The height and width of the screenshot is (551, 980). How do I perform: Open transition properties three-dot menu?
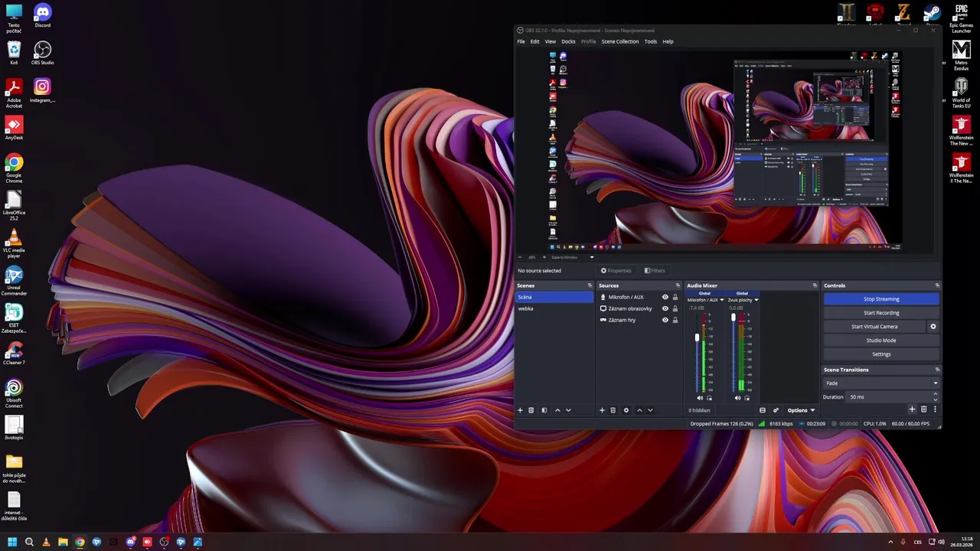tap(934, 409)
